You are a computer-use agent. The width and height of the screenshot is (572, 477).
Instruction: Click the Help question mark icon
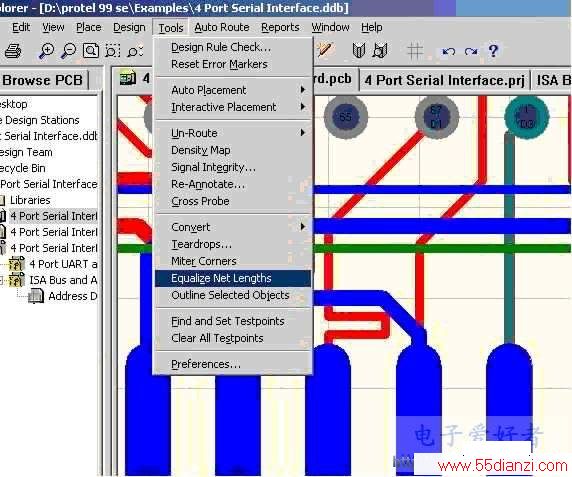(x=493, y=51)
